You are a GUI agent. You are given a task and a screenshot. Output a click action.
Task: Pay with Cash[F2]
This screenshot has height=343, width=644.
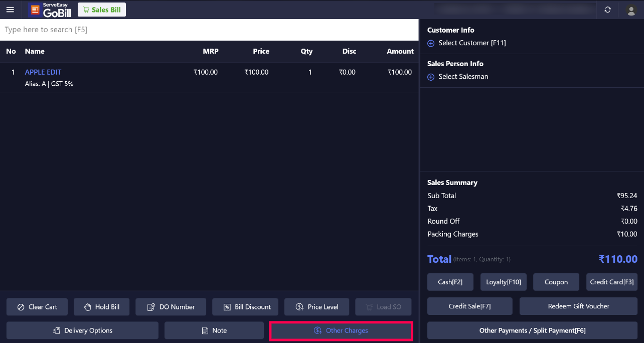tap(450, 282)
